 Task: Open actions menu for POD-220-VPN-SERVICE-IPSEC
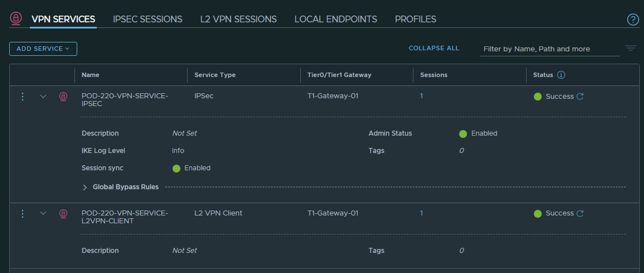23,97
